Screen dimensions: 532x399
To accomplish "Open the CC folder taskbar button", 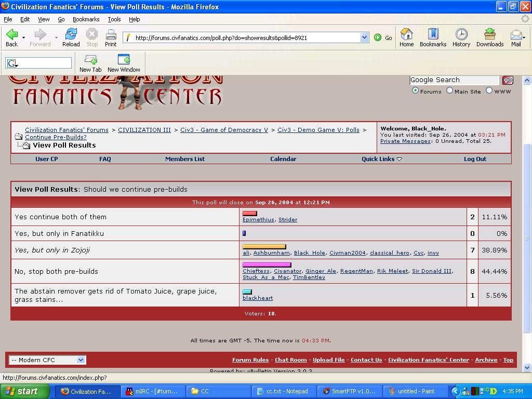I will pos(218,391).
